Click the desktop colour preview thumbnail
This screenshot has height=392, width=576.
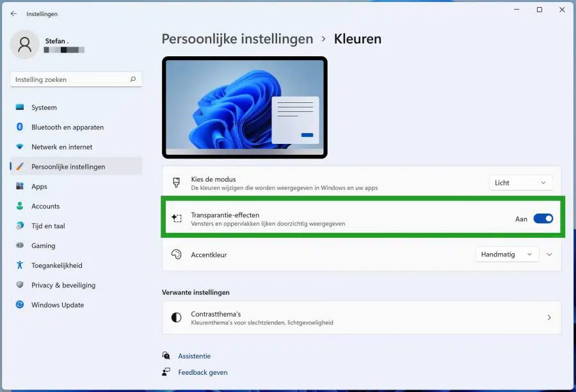pos(244,107)
